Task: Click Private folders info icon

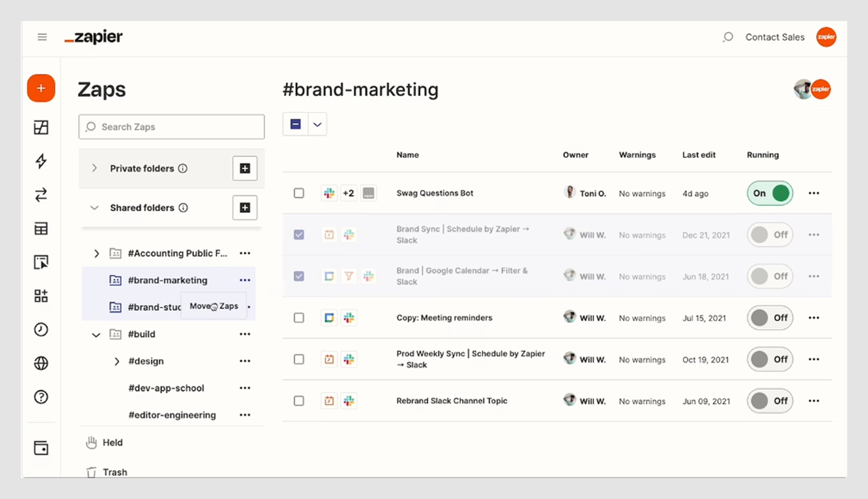Action: pos(183,168)
